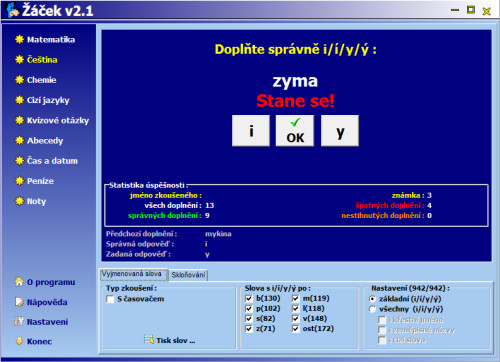Open the O programu link
Viewport: 500px width, 362px height.
[51, 282]
